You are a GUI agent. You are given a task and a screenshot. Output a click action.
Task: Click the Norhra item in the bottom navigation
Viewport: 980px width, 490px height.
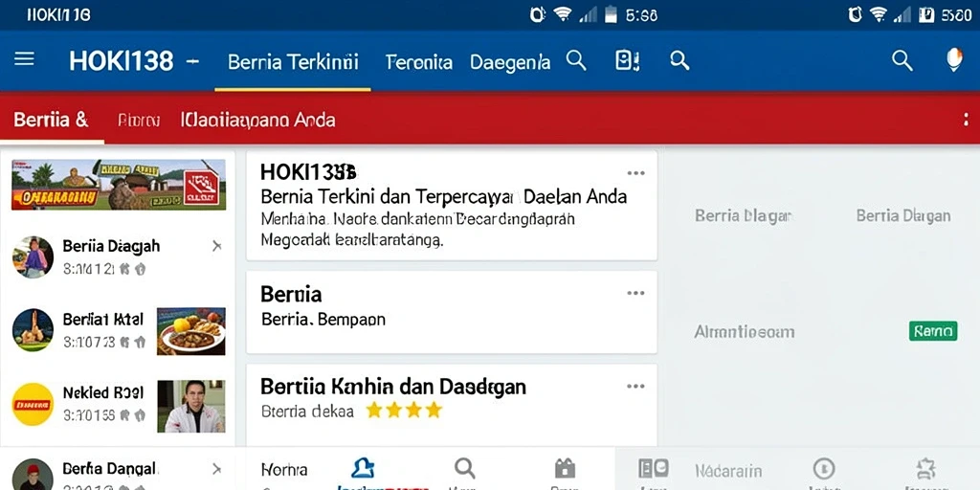point(284,469)
